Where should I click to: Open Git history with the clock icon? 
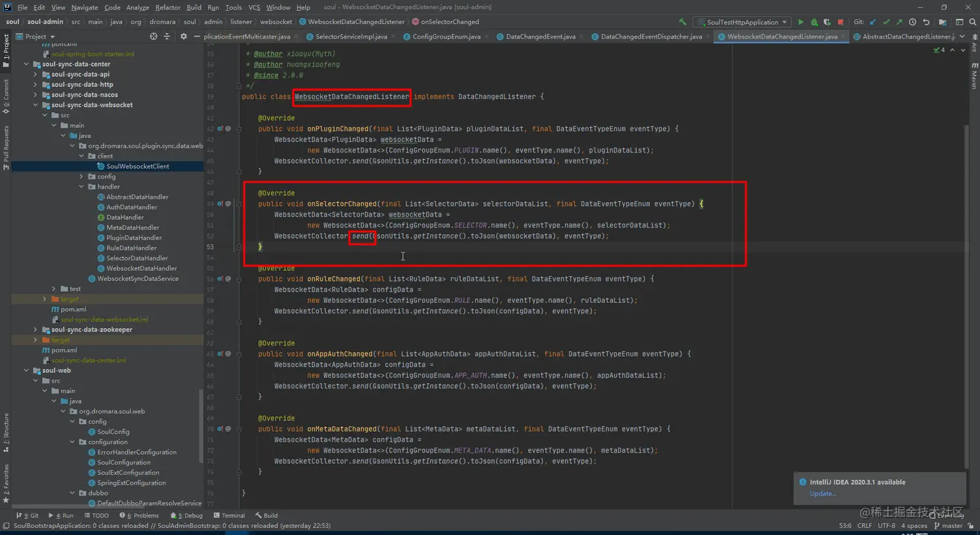(x=913, y=22)
